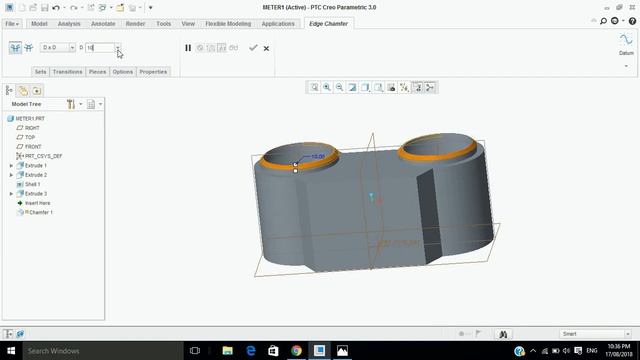Screen dimensions: 640x360
Task: Click the Zoom Out icon
Action: pos(340,87)
